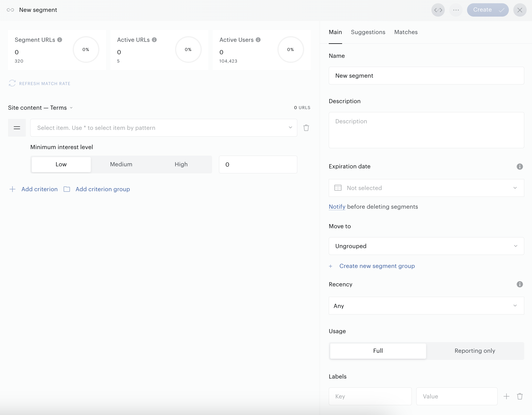Open the Expiration date Not selected dropdown

pyautogui.click(x=426, y=188)
